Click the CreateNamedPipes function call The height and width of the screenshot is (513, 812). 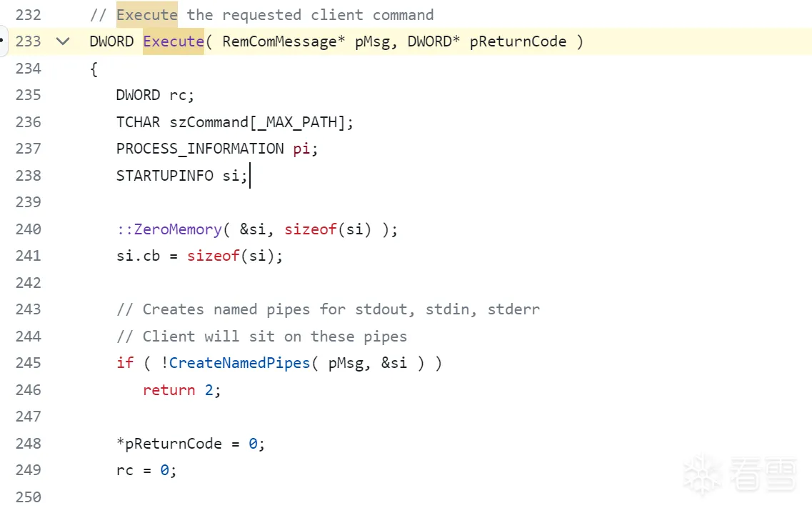pos(239,362)
